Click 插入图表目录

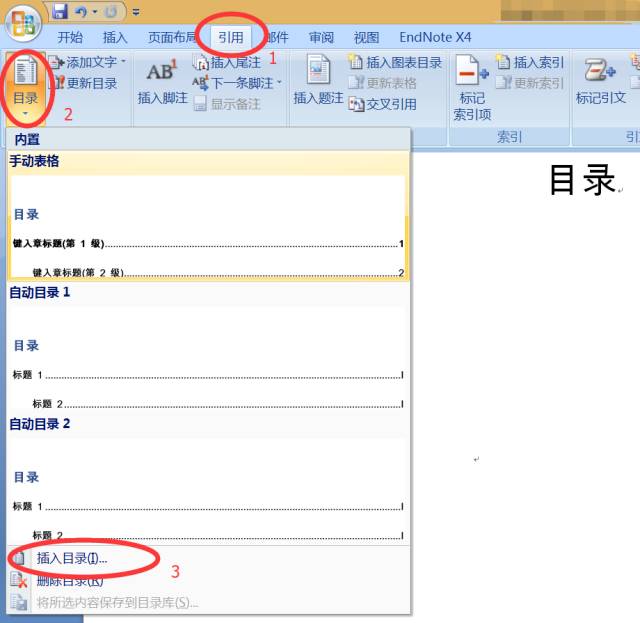pos(395,62)
